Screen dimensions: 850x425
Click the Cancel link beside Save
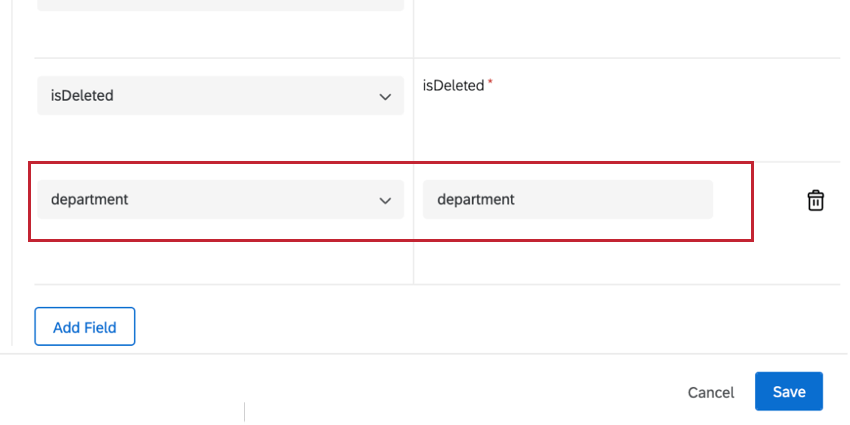tap(711, 392)
